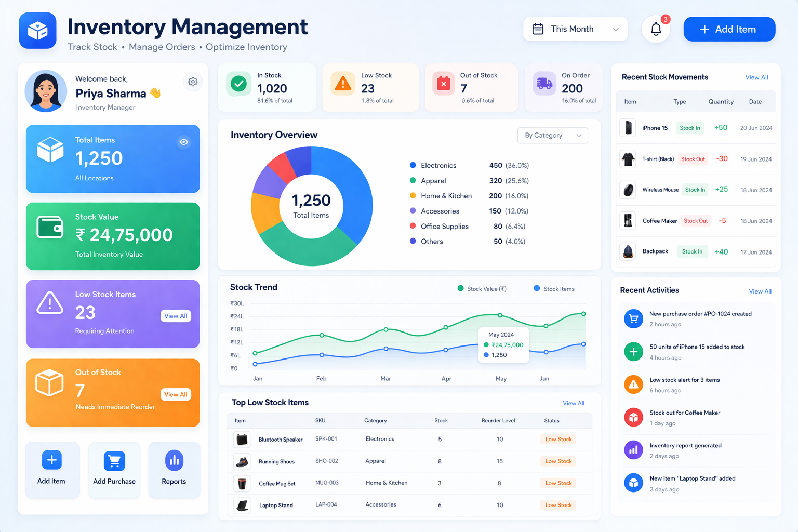The image size is (798, 532).
Task: Open the This Month date dropdown
Action: click(575, 29)
